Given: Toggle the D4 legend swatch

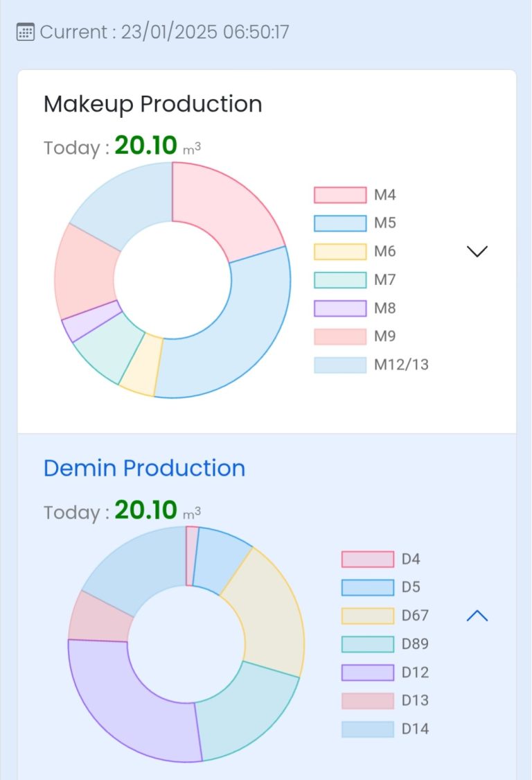Looking at the screenshot, I should [x=367, y=560].
